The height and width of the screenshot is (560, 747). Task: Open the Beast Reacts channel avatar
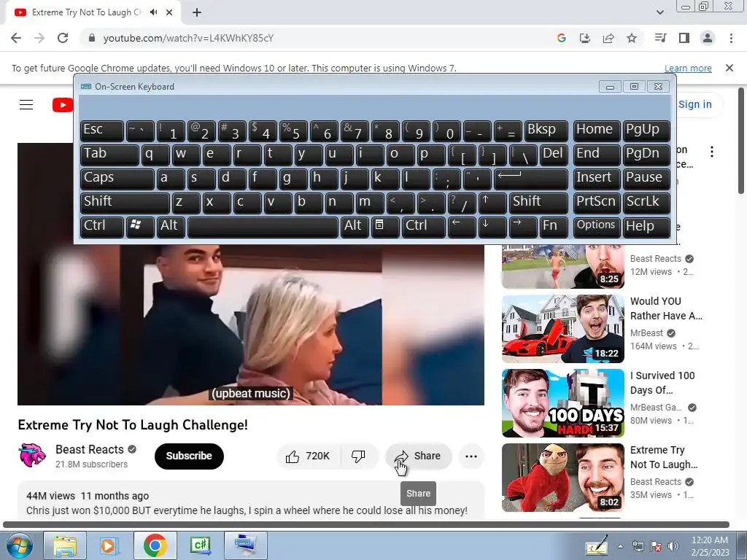click(32, 455)
